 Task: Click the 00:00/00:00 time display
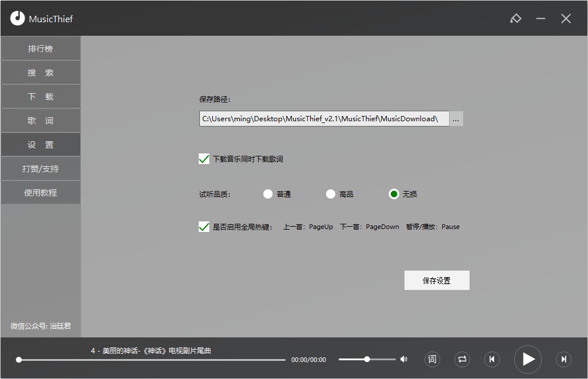point(308,360)
